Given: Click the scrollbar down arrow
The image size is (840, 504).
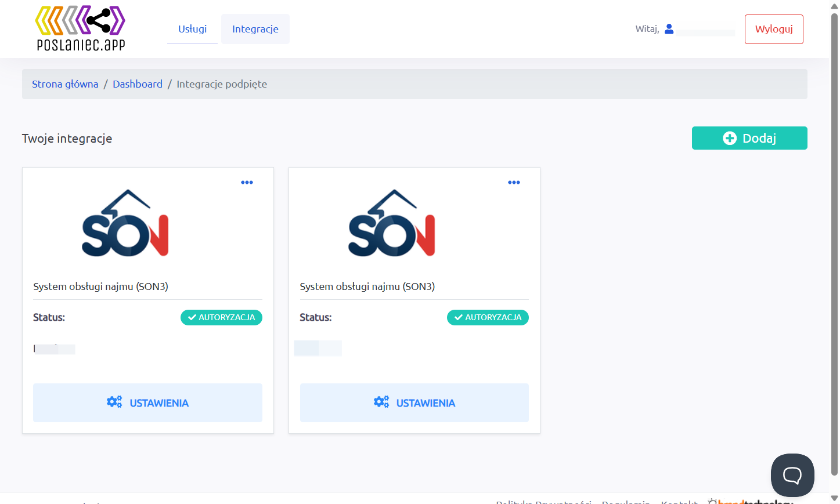Looking at the screenshot, I should pyautogui.click(x=834, y=498).
